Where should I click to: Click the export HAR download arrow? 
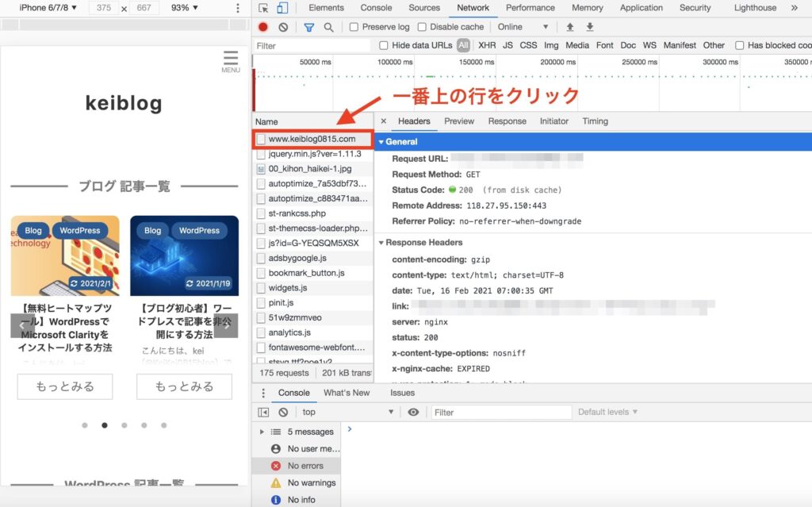(589, 27)
